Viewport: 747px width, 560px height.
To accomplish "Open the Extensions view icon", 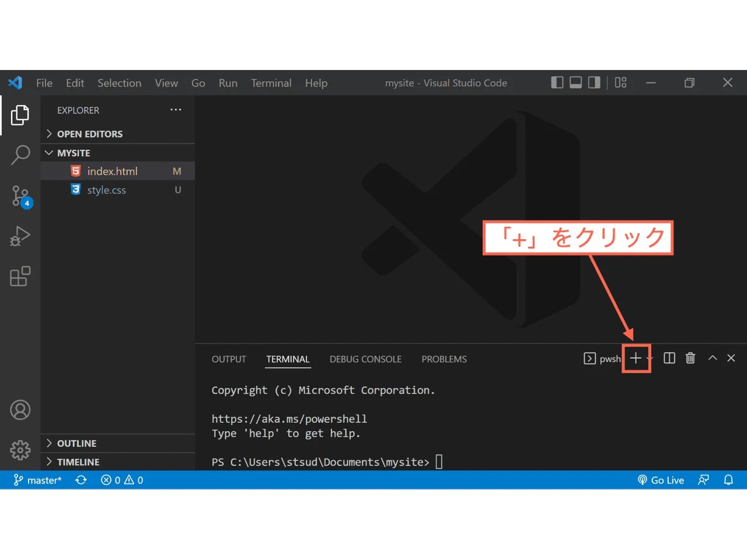I will (x=20, y=276).
